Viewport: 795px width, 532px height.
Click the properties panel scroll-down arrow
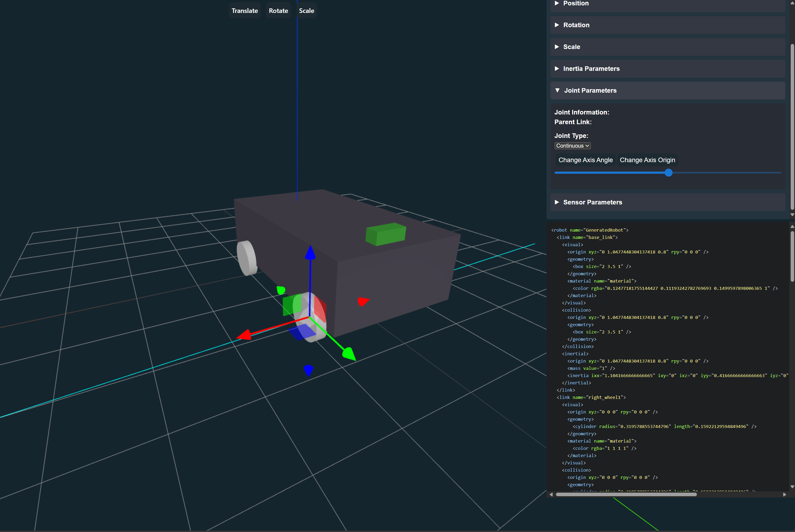coord(792,215)
